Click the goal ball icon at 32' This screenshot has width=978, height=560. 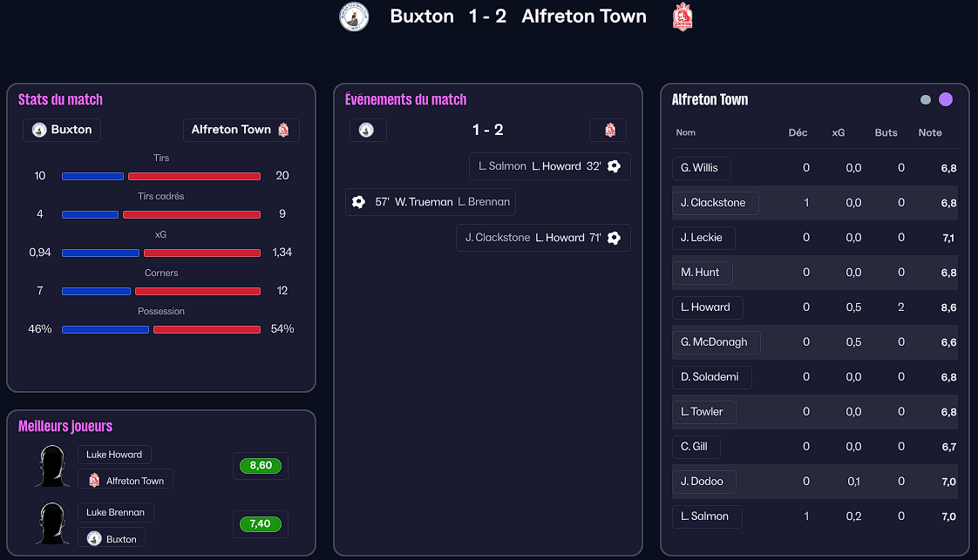pyautogui.click(x=614, y=166)
